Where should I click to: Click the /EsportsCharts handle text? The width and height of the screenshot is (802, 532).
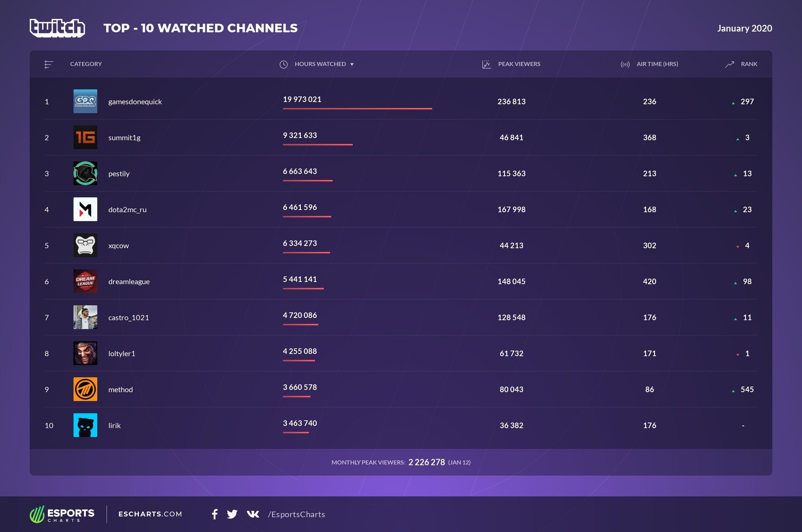(x=296, y=514)
